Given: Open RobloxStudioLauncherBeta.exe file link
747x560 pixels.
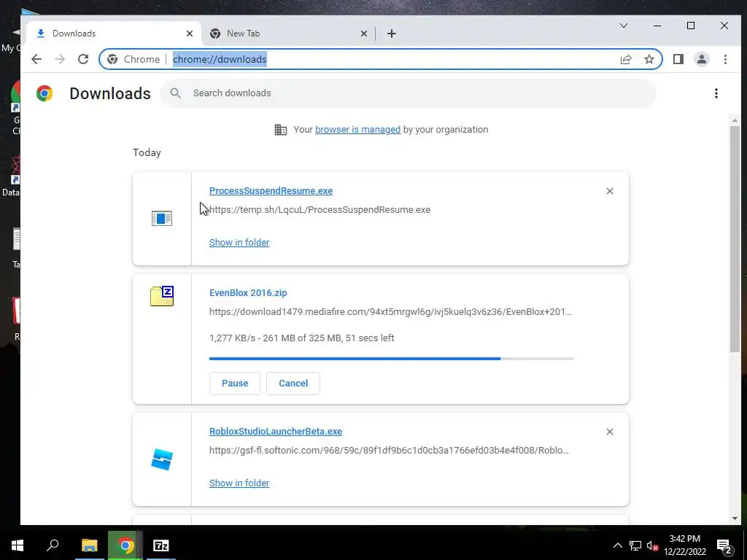Looking at the screenshot, I should coord(275,432).
